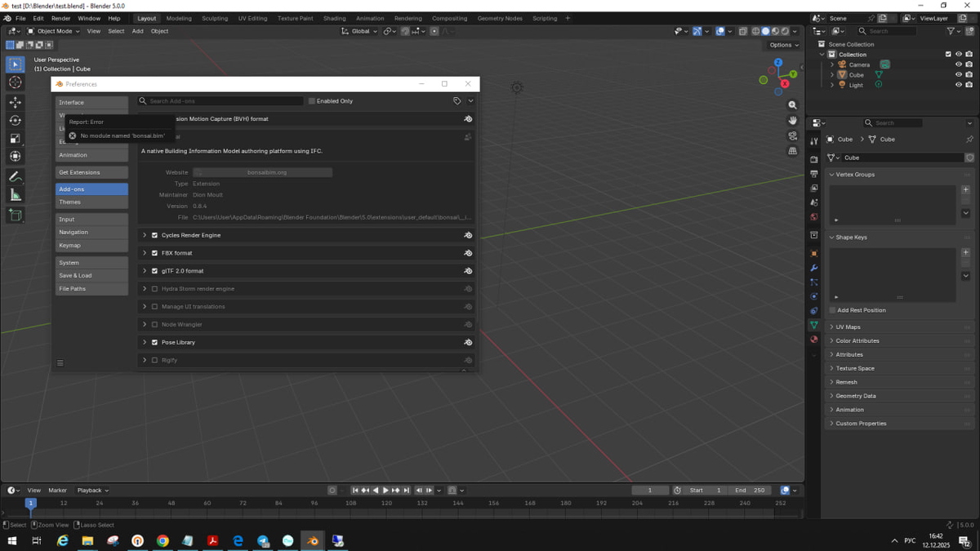Image resolution: width=980 pixels, height=551 pixels.
Task: Click the Blender icon in Windows taskbar
Action: coord(313,540)
